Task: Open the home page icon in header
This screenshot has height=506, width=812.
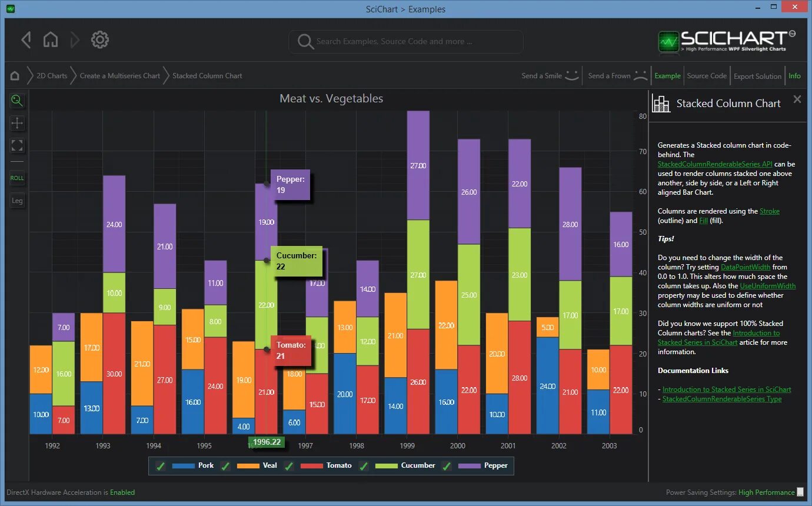Action: pos(51,40)
